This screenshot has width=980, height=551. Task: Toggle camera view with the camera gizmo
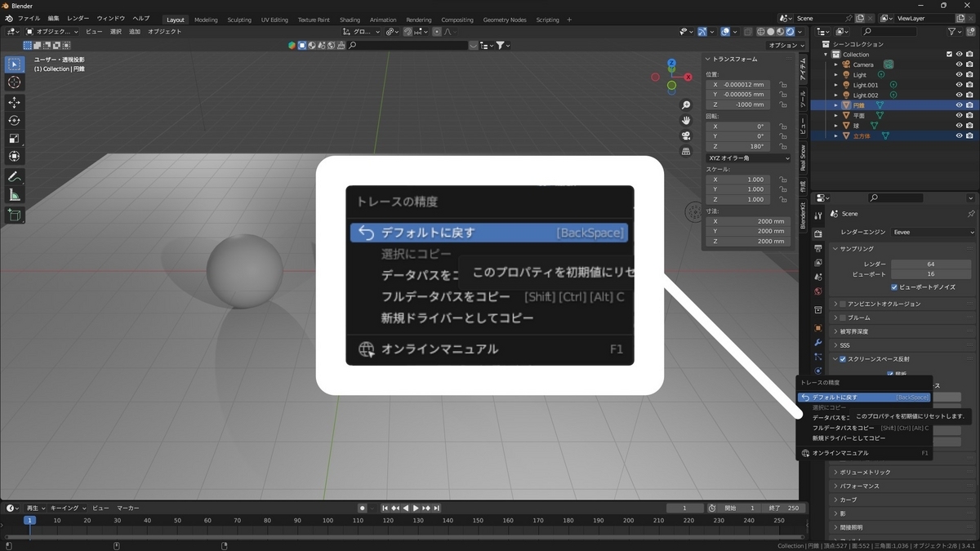tap(686, 136)
